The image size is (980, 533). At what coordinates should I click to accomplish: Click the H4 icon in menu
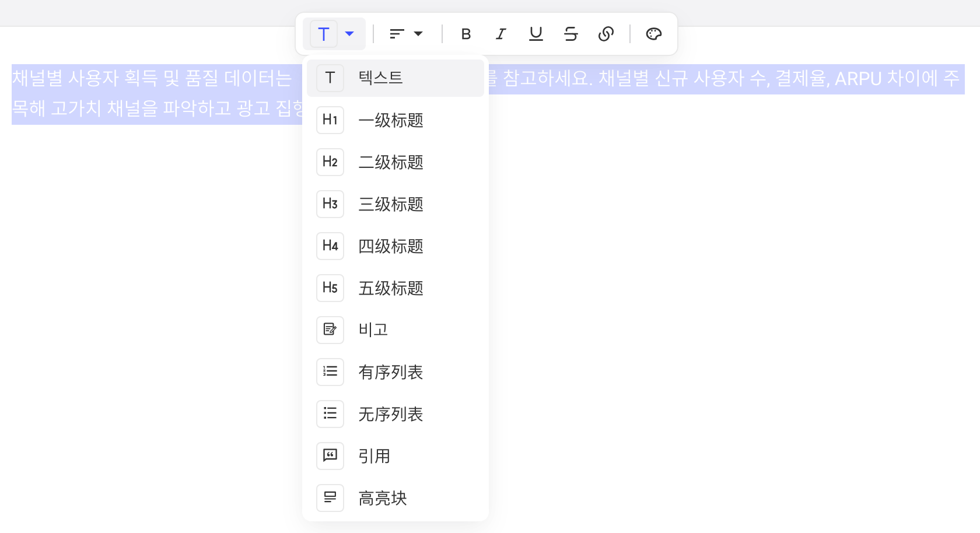[330, 246]
